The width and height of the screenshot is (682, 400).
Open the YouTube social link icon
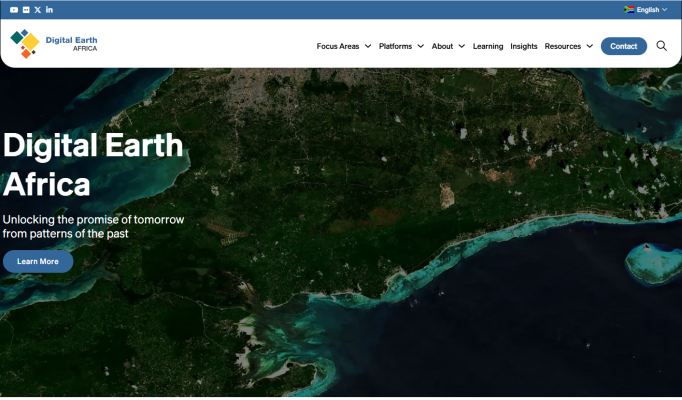(14, 10)
